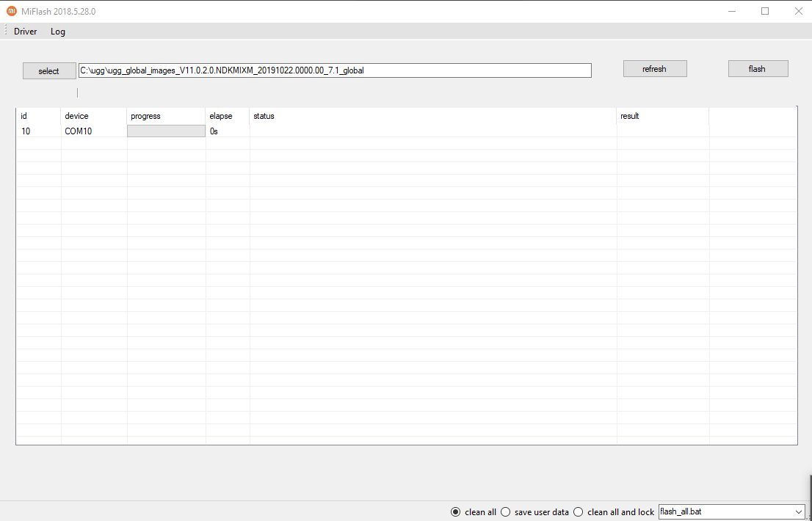Open the flash_all.bat script dropdown

point(731,511)
